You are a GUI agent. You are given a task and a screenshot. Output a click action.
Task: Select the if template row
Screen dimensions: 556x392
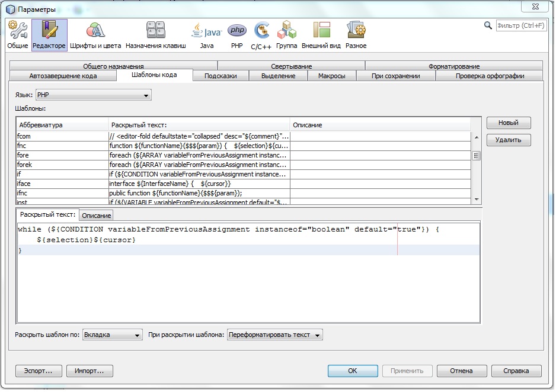(x=244, y=174)
